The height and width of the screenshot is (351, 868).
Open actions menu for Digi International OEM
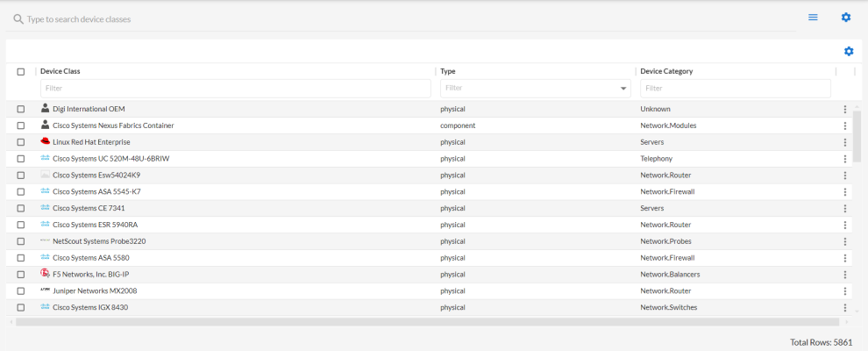pos(844,109)
